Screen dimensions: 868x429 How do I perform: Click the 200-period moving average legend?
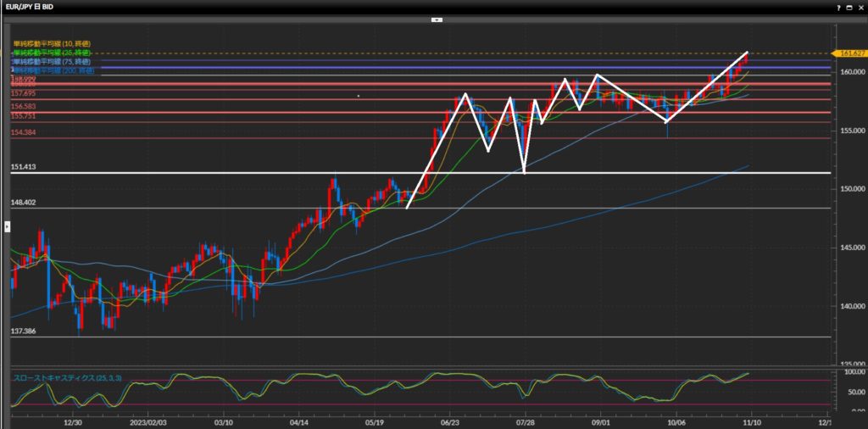[x=51, y=70]
